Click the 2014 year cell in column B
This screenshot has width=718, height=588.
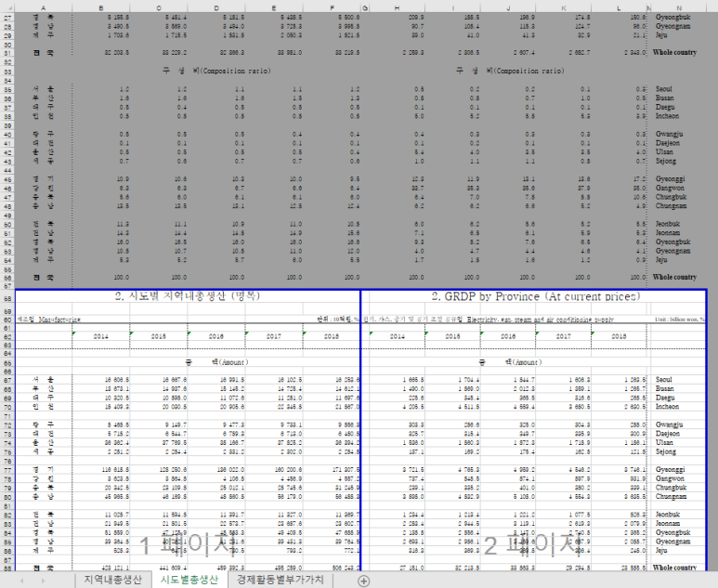coord(100,336)
